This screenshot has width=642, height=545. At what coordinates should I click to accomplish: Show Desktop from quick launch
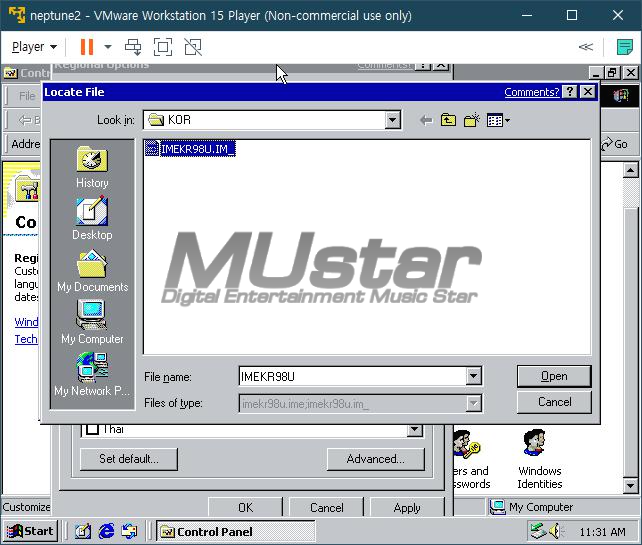[82, 531]
